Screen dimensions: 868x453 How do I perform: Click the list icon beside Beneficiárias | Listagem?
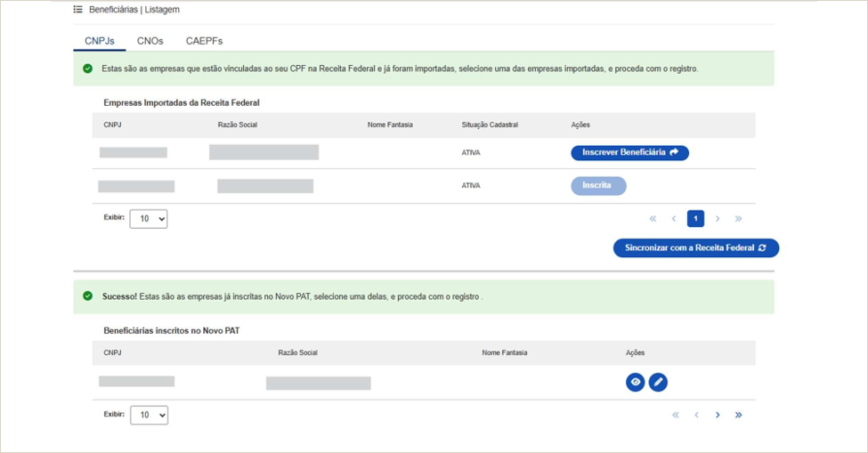point(78,10)
